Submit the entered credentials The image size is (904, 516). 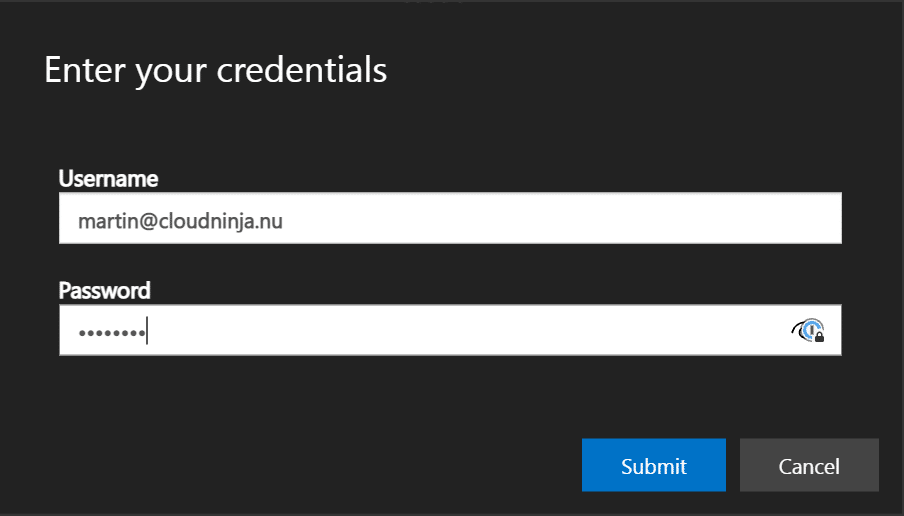(654, 465)
